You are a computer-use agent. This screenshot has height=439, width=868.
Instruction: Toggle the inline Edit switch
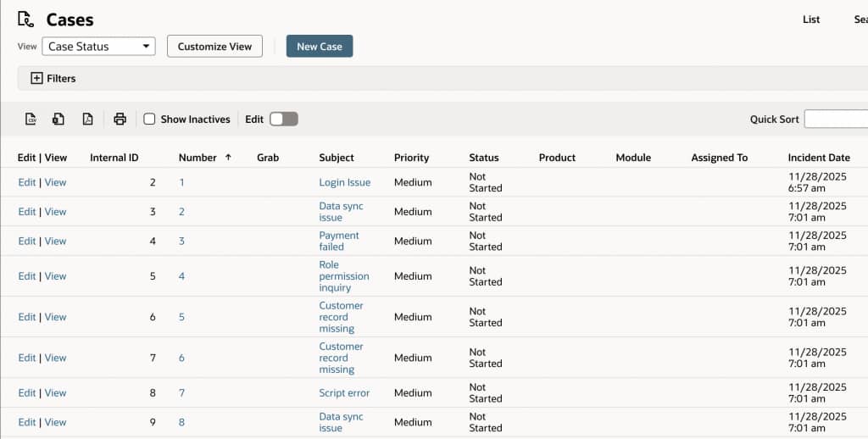(283, 119)
